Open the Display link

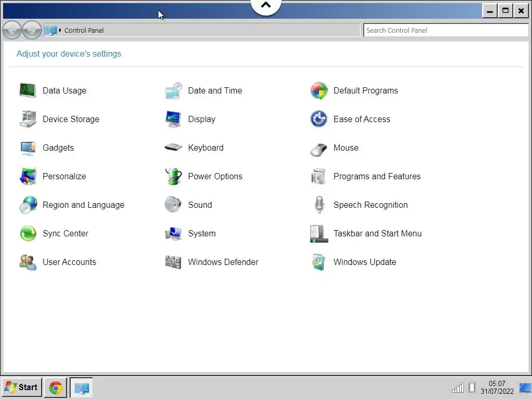pos(202,119)
